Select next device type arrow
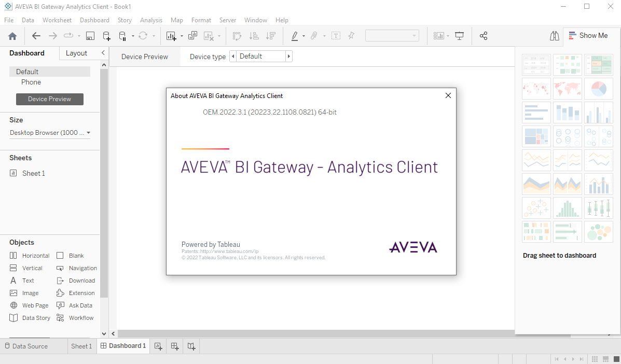Screen dimensions: 621x364 pyautogui.click(x=289, y=56)
